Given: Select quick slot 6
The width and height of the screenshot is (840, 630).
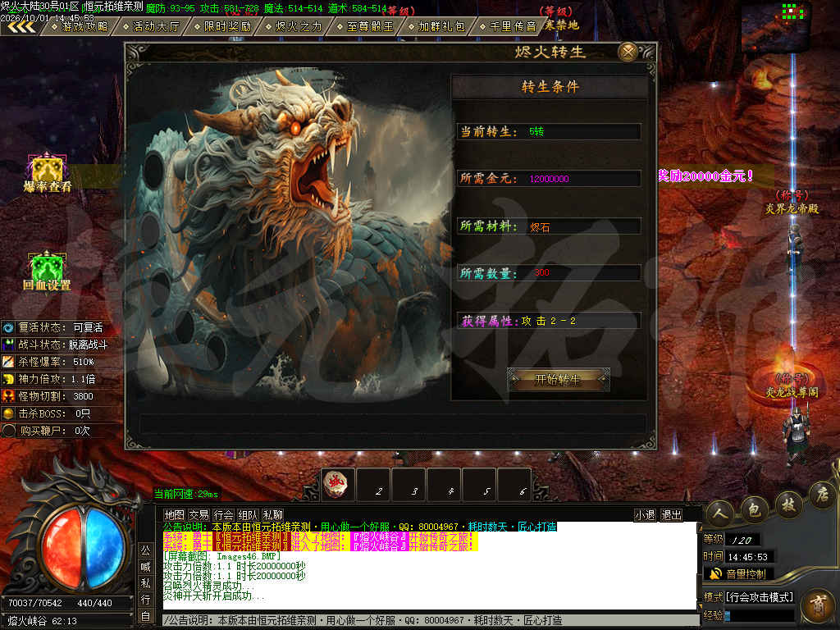Looking at the screenshot, I should [514, 485].
